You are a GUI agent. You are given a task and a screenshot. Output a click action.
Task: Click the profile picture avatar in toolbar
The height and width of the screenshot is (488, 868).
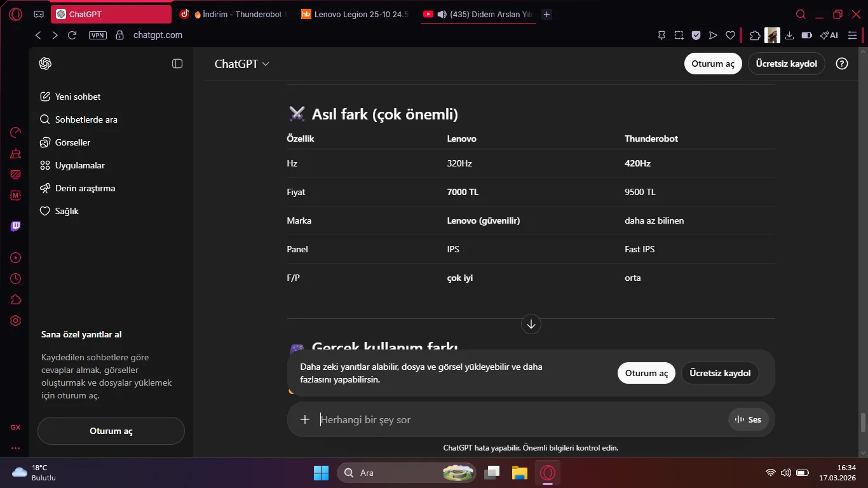[x=772, y=36]
